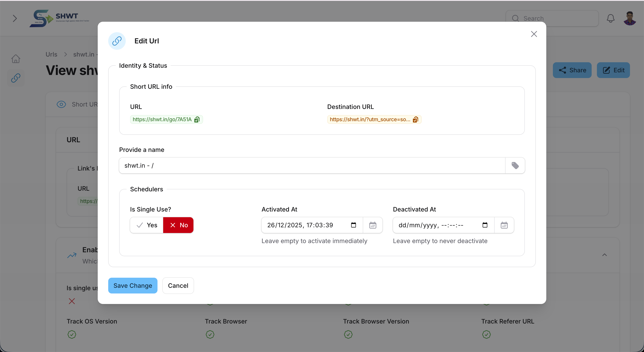This screenshot has height=352, width=644.
Task: Go to Home via sidebar house icon
Action: pos(16,59)
